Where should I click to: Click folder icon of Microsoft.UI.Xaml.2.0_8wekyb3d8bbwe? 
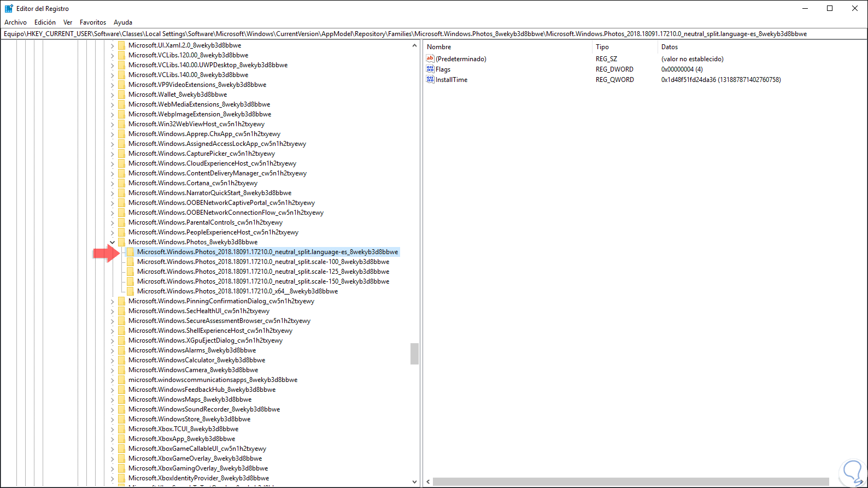121,45
